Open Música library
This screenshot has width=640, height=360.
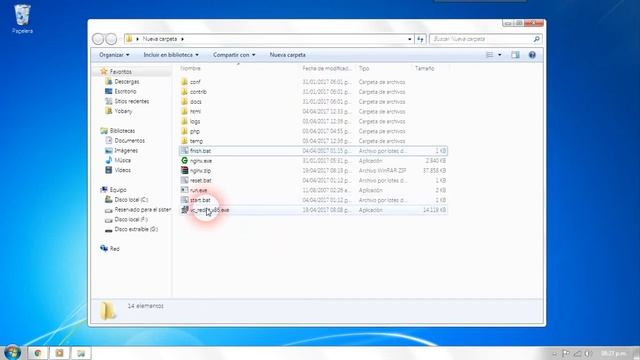coord(122,160)
